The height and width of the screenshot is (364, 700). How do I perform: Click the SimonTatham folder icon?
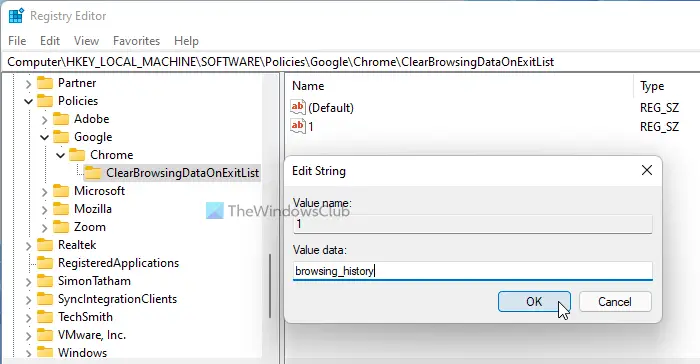click(45, 280)
